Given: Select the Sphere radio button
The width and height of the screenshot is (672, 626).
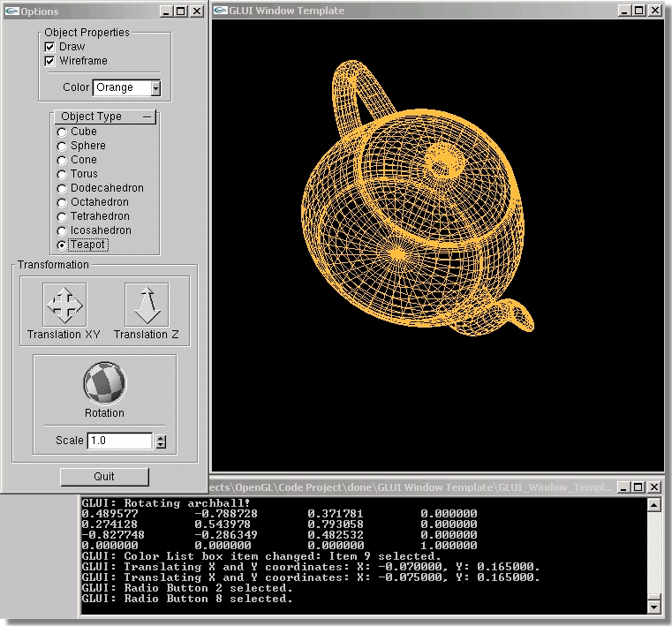Looking at the screenshot, I should [x=62, y=146].
